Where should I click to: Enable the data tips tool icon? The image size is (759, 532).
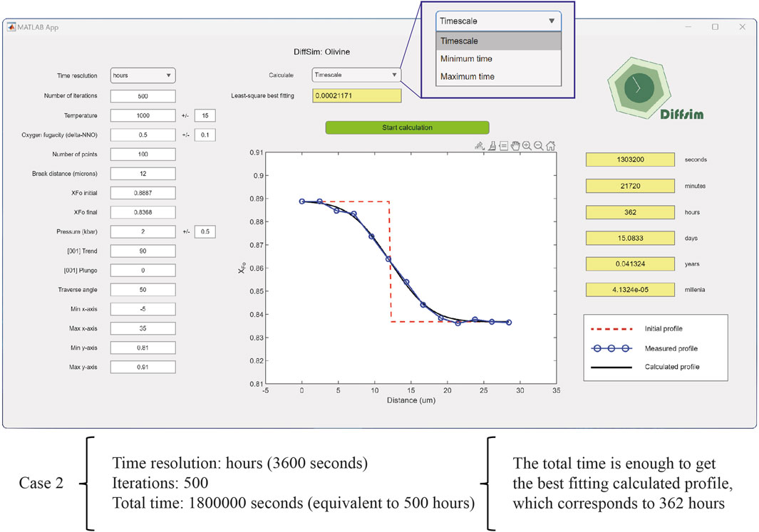(x=503, y=145)
